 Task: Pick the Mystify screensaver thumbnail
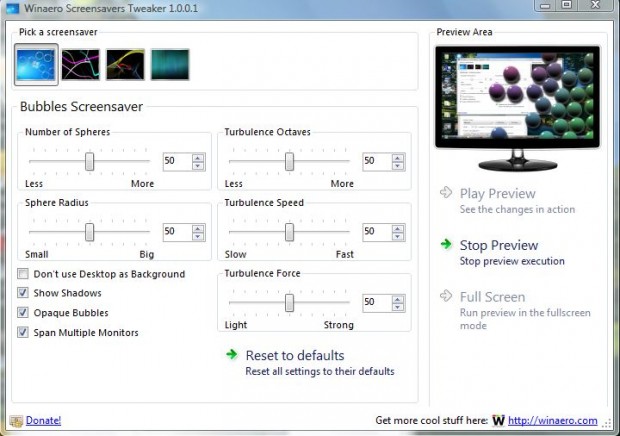point(125,64)
